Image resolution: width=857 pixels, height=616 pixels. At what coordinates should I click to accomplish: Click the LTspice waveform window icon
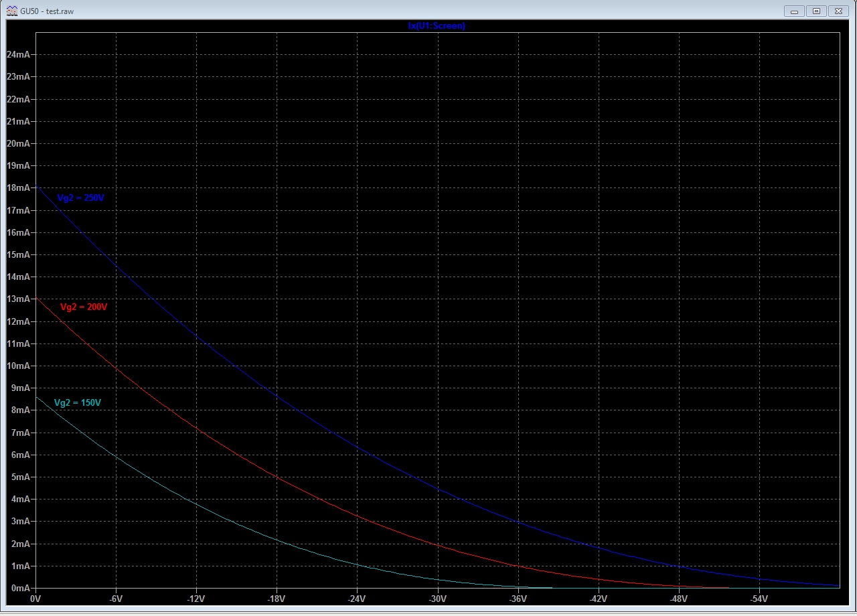pos(11,11)
